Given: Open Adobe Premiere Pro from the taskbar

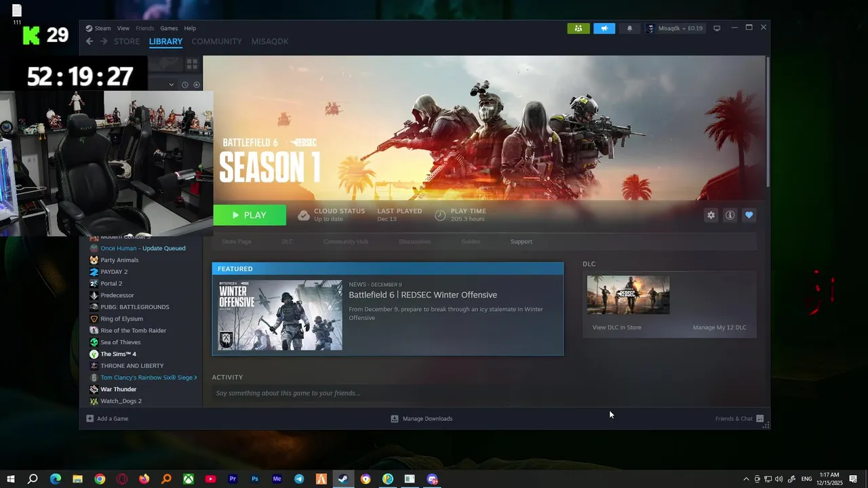Looking at the screenshot, I should (x=233, y=479).
